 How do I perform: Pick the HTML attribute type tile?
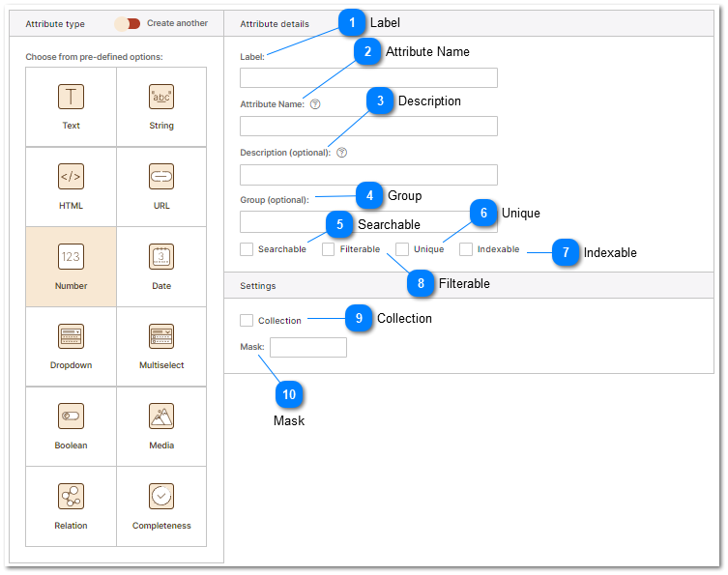coord(71,177)
